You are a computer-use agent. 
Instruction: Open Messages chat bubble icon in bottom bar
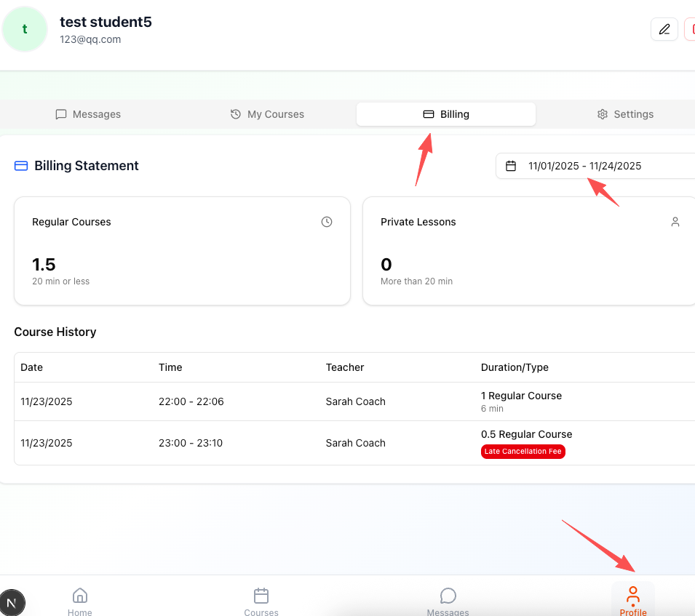[448, 595]
